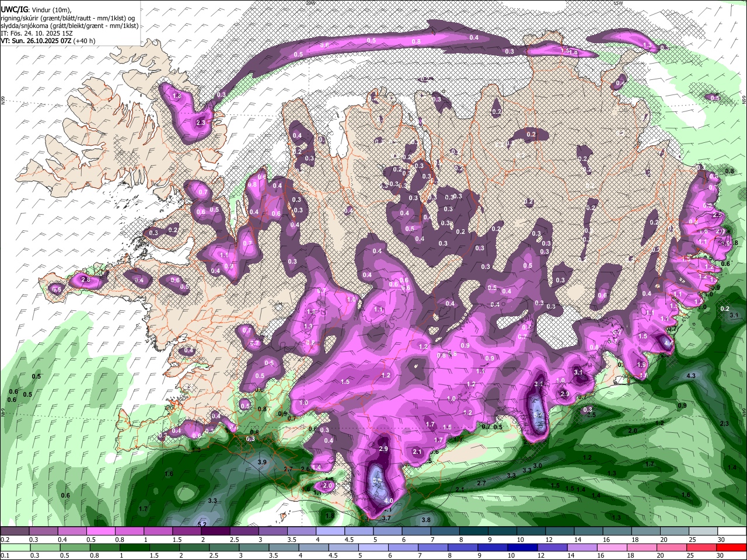Select the 'VT: Sun. 26.10.2025 07Z (+40 h)' line
The image size is (747, 560).
tap(48, 41)
